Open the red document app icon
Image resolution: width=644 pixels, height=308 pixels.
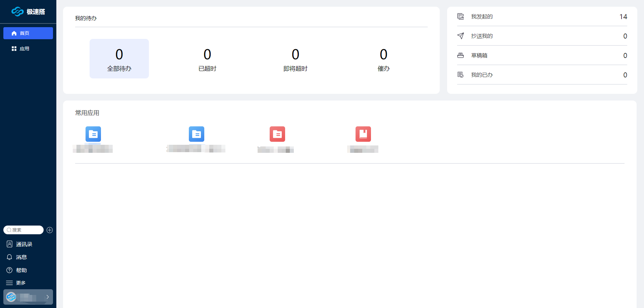[277, 134]
